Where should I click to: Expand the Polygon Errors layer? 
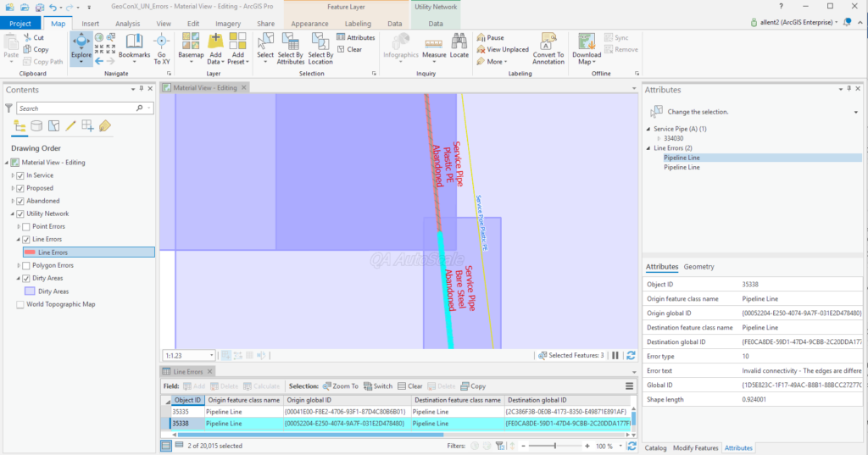pyautogui.click(x=19, y=266)
